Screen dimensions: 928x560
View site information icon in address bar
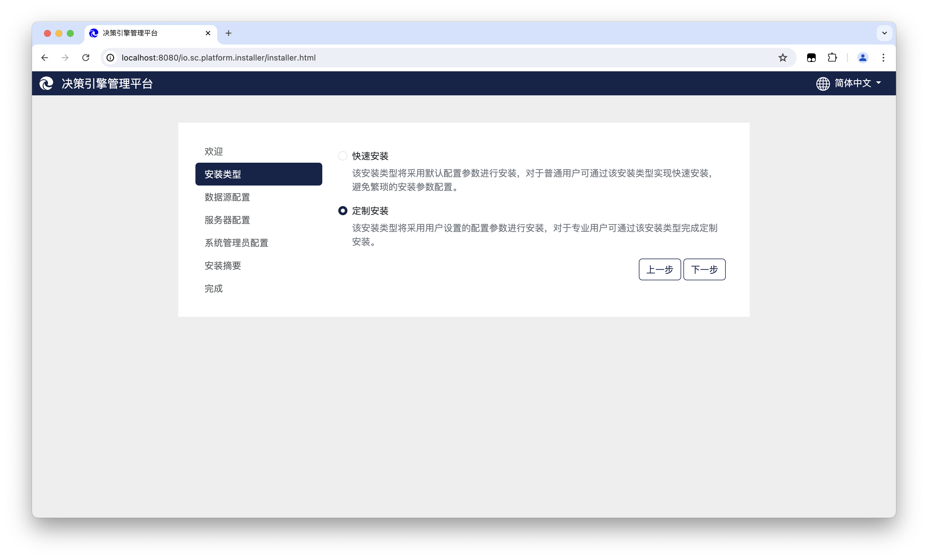pos(110,58)
